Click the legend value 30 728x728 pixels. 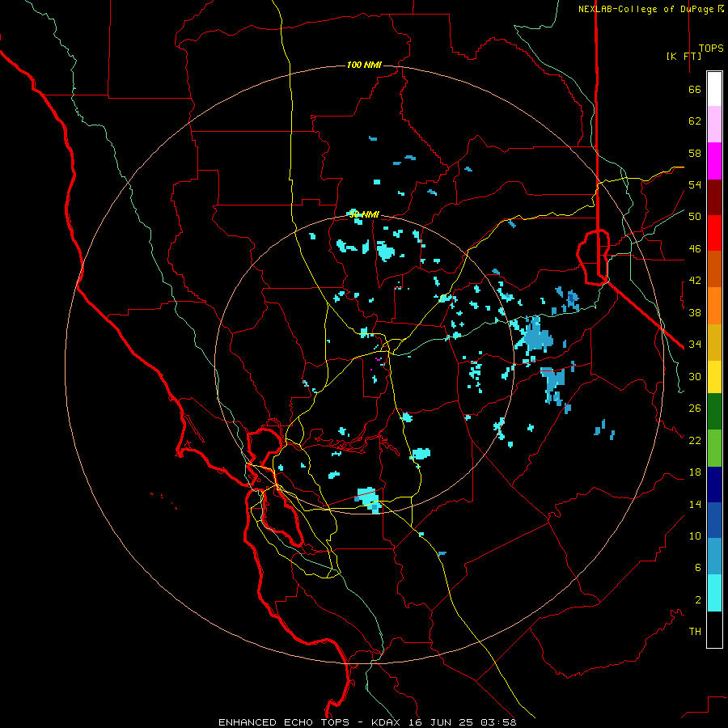(x=695, y=376)
